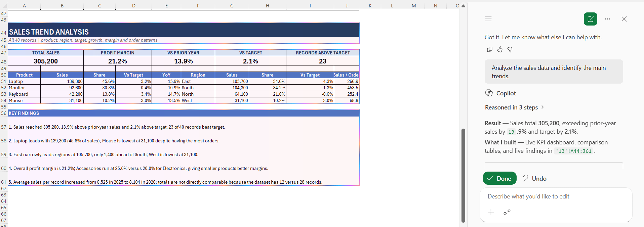
Task: Select the East region cell
Action: point(198,81)
